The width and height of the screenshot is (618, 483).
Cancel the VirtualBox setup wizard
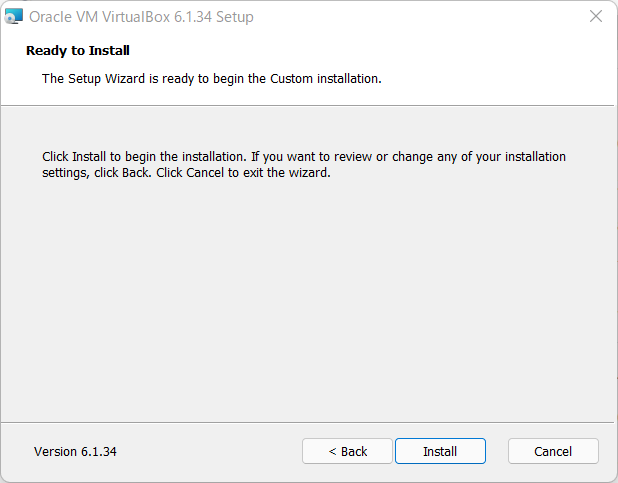pos(553,451)
